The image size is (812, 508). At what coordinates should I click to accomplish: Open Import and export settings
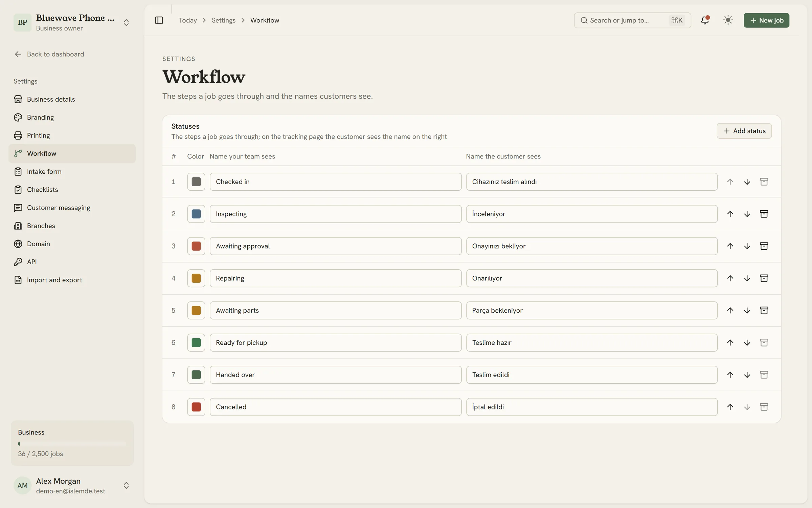pyautogui.click(x=72, y=280)
